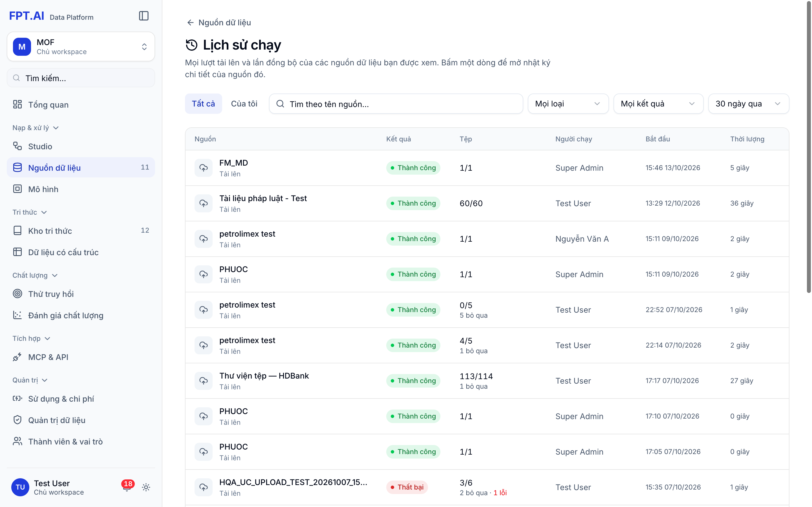Toggle the light/dark theme sun icon
The height and width of the screenshot is (507, 812).
(x=146, y=487)
